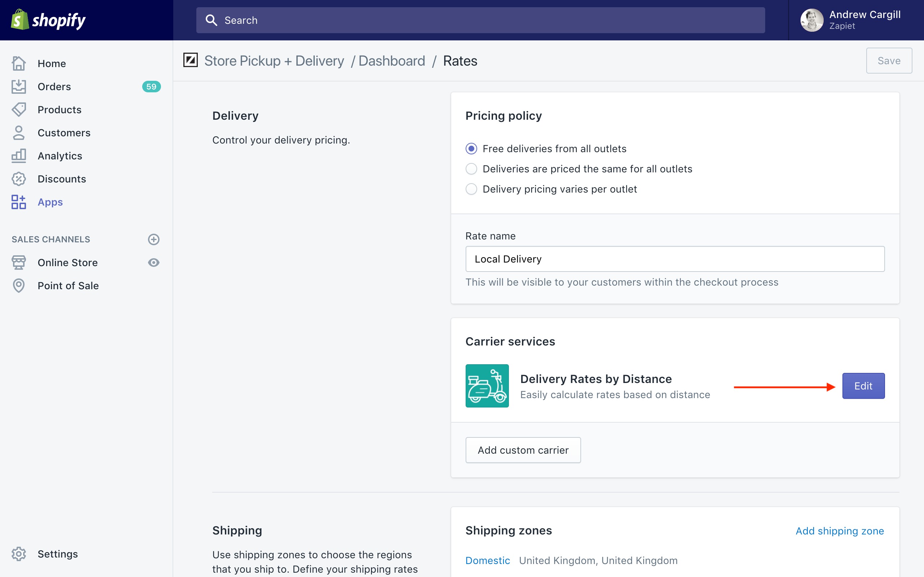Screen dimensions: 924x577
Task: Select Free deliveries from all outlets
Action: pyautogui.click(x=471, y=149)
